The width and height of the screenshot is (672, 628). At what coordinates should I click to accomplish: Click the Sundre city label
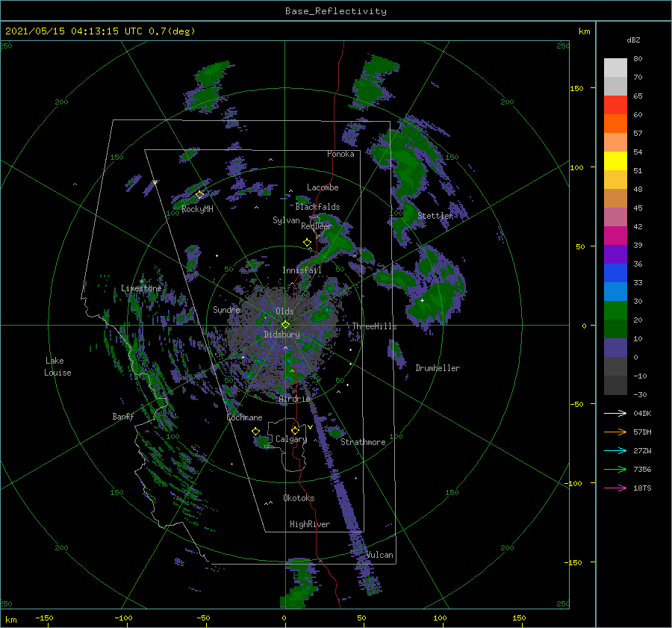point(226,309)
